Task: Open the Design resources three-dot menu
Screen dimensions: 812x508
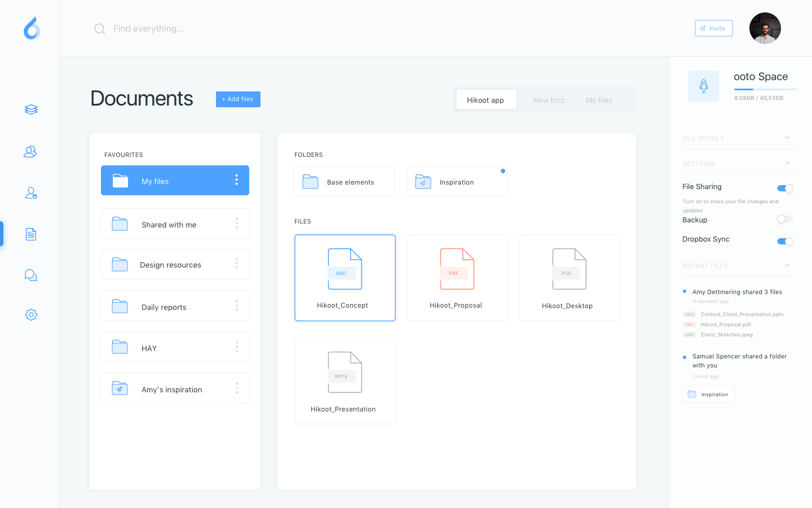Action: click(x=237, y=264)
